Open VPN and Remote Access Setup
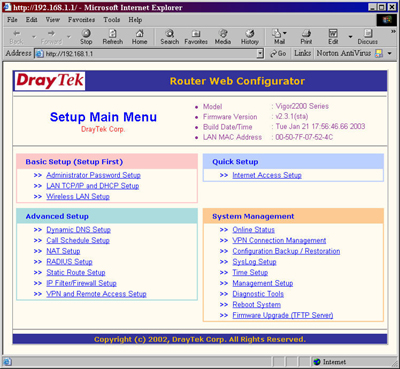This screenshot has height=369, width=400. coord(96,294)
